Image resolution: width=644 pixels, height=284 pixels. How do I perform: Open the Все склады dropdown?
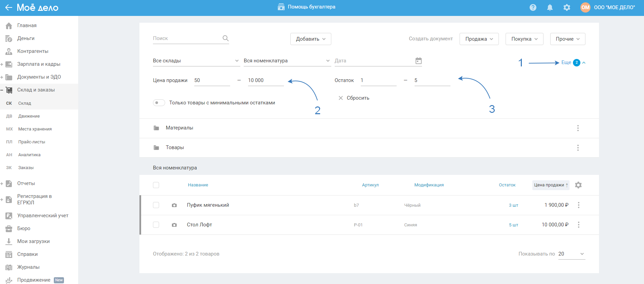pyautogui.click(x=196, y=61)
